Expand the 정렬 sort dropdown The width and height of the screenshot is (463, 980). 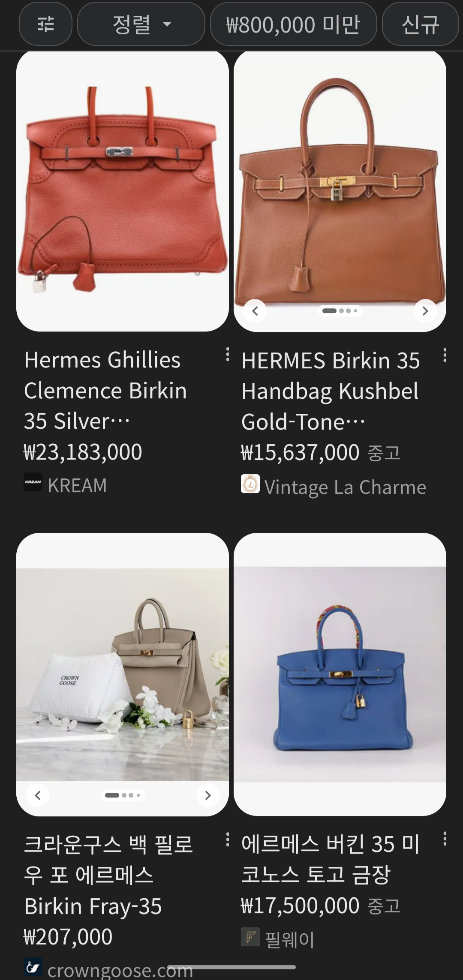[141, 24]
